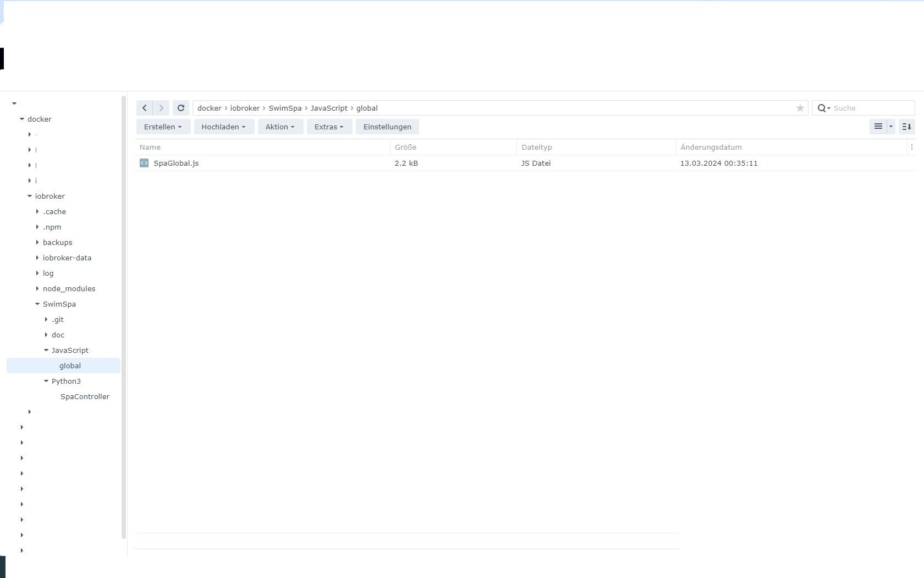Viewport: 924px width, 578px height.
Task: Click the 2.2 kB size cell
Action: pos(406,163)
